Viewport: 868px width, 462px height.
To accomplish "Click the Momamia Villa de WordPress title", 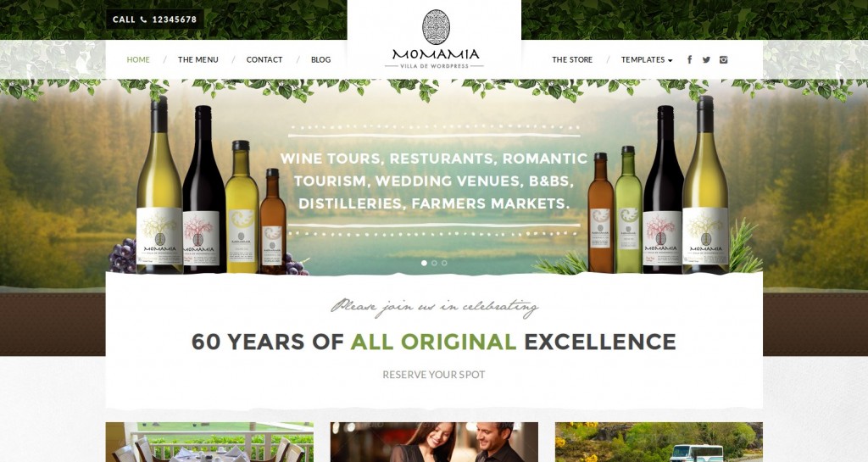I will 435,58.
